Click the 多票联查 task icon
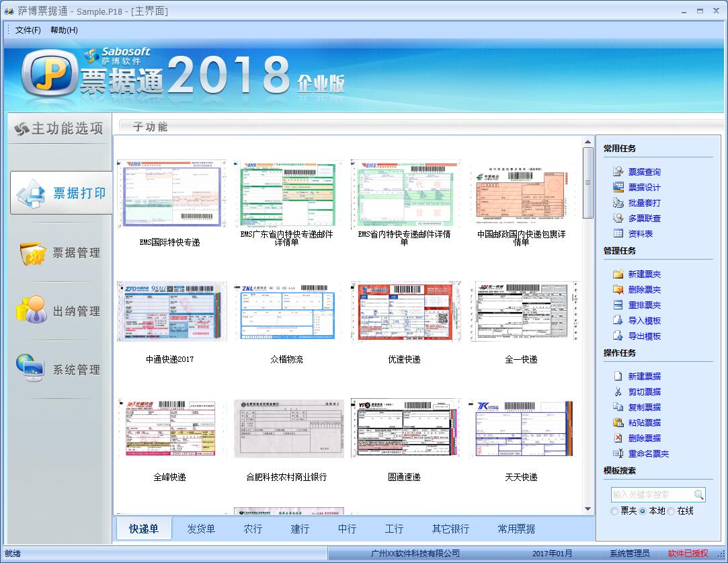Viewport: 728px width, 563px height. coord(618,218)
